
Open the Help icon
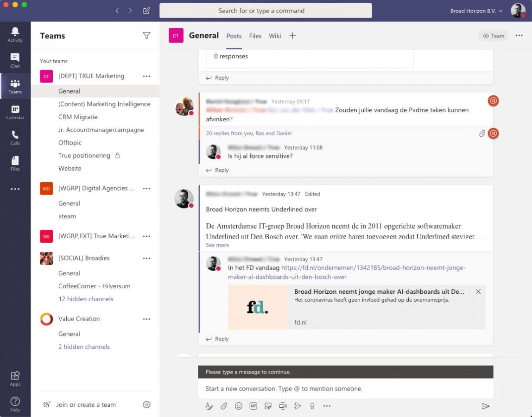(x=15, y=404)
